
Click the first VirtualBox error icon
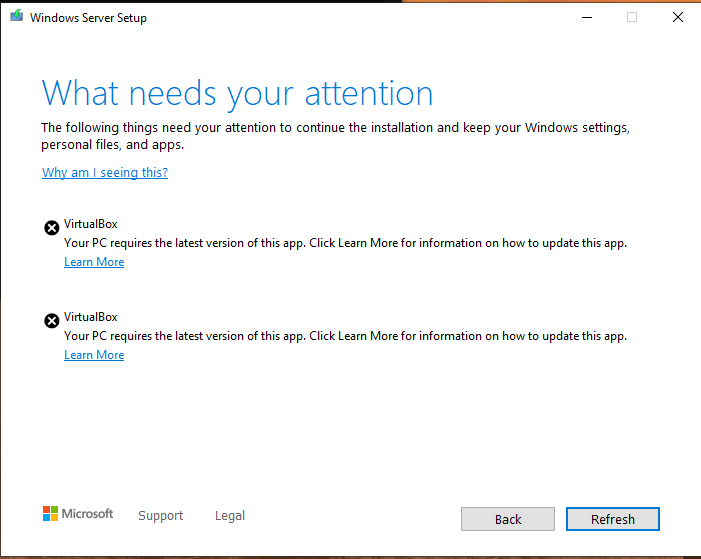(x=51, y=228)
